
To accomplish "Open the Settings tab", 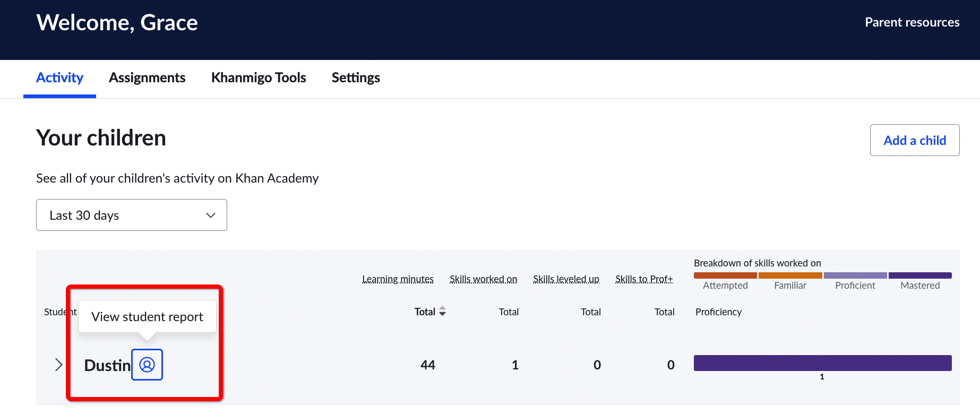I will (x=356, y=77).
